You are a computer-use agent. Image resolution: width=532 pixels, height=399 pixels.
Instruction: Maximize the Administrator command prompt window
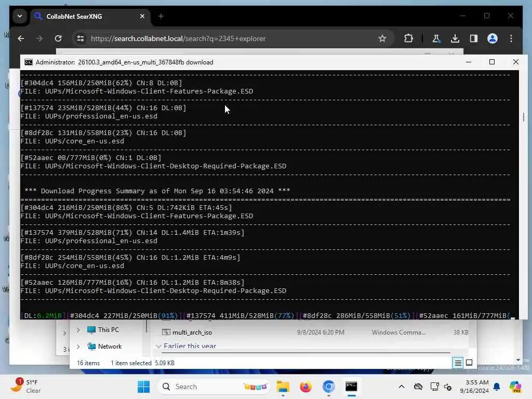[x=492, y=62]
